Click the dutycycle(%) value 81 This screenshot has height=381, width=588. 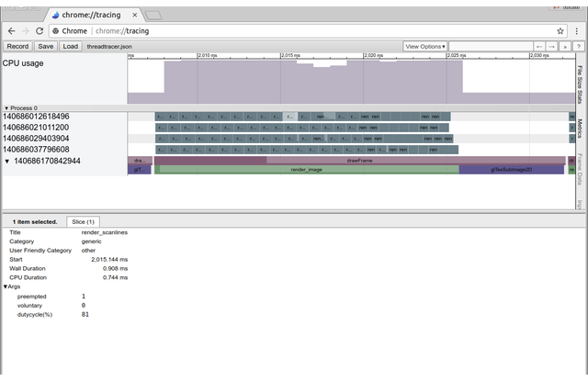(85, 315)
